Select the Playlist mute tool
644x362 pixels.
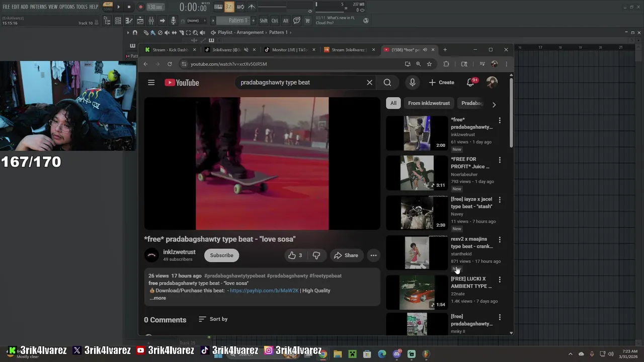click(x=167, y=33)
